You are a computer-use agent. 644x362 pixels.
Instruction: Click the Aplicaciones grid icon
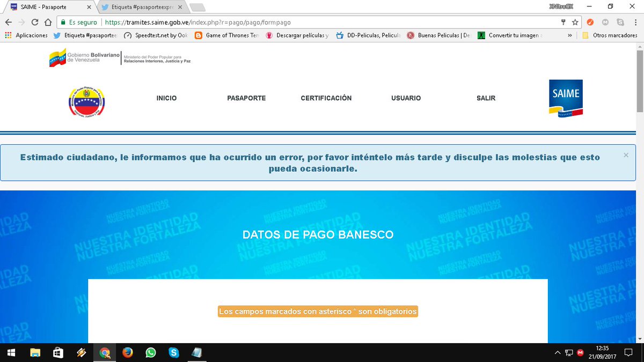point(9,35)
